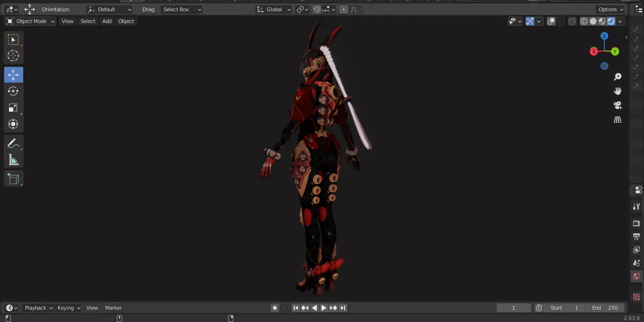
Task: Jump to the end frame
Action: point(343,308)
